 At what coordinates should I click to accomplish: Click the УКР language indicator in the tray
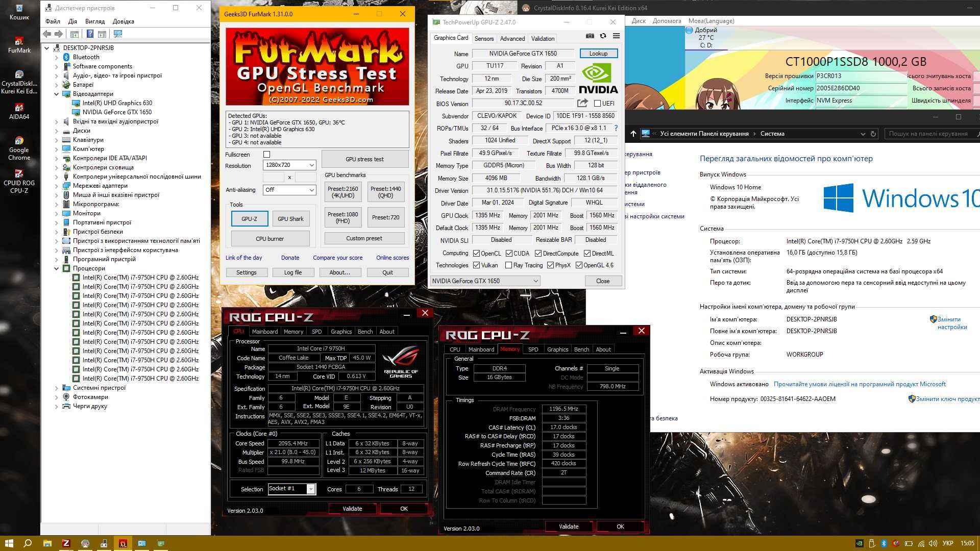click(x=948, y=543)
